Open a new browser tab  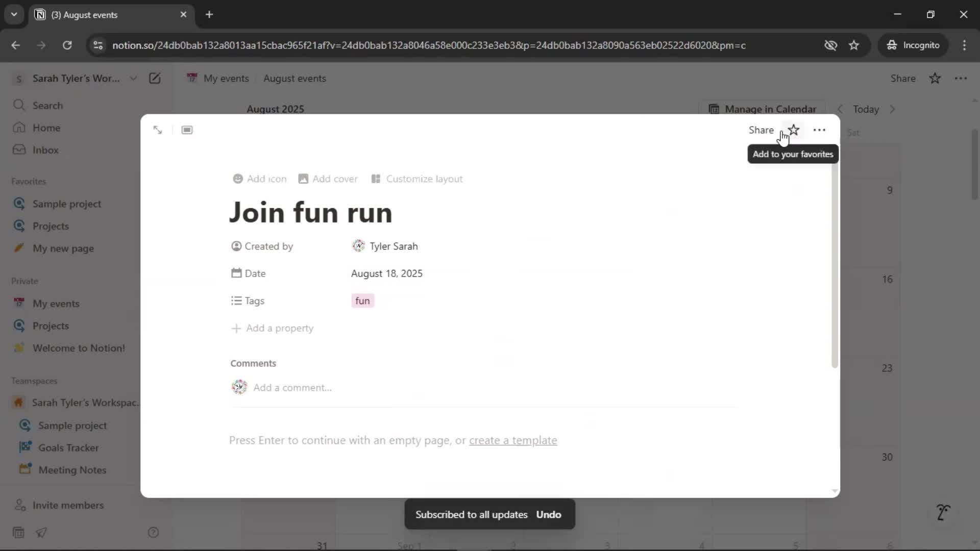pos(209,14)
